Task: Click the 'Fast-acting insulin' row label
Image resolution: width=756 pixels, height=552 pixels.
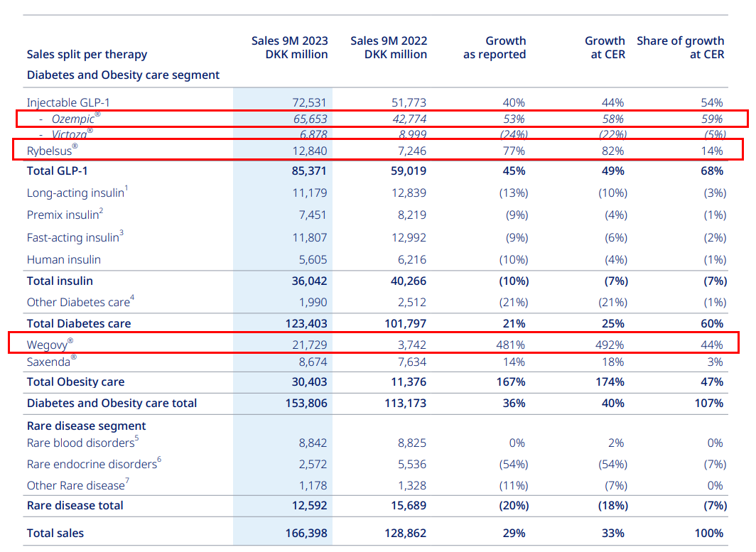Action: pyautogui.click(x=75, y=237)
